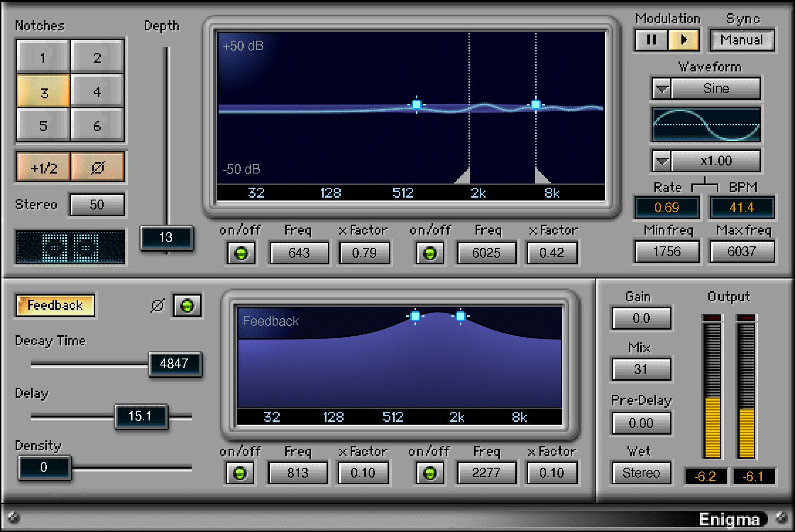
Task: Open the x1.00 rate multiplier dropdown
Action: pos(662,161)
